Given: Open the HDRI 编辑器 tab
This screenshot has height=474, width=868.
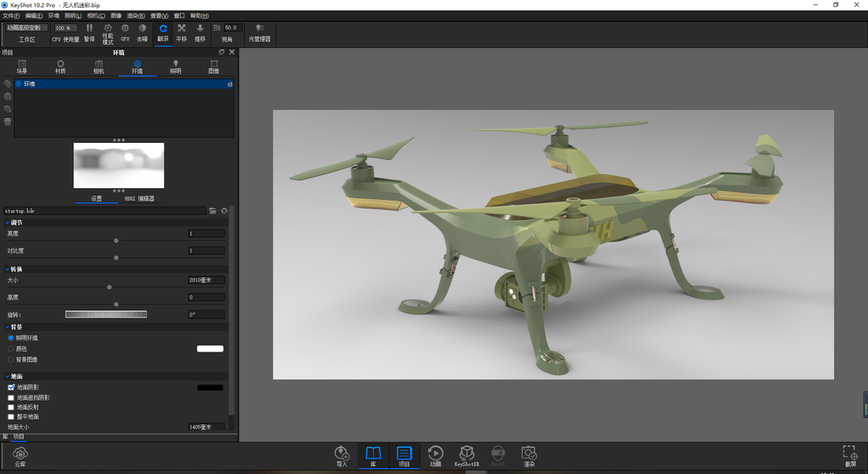Looking at the screenshot, I should click(x=140, y=198).
